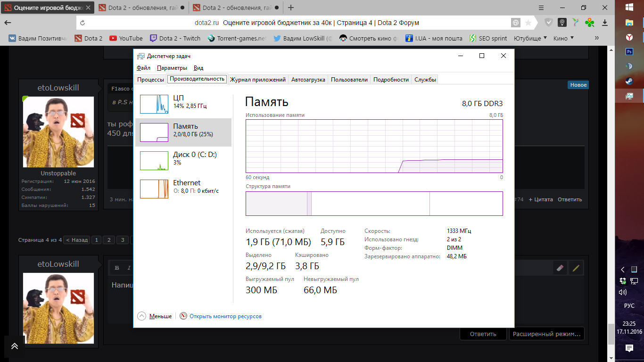Open the grey shield checkmark extension
This screenshot has width=644, height=362.
(x=549, y=23)
